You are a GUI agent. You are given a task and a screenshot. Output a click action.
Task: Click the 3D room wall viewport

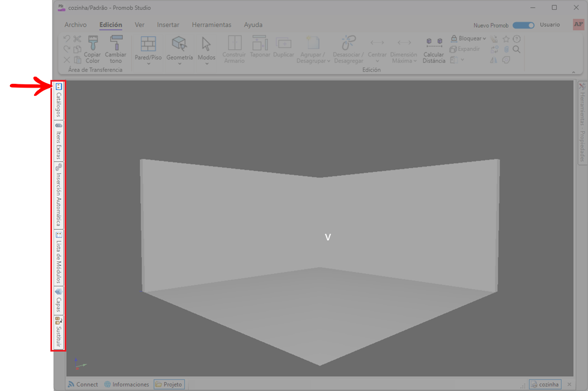click(x=320, y=228)
